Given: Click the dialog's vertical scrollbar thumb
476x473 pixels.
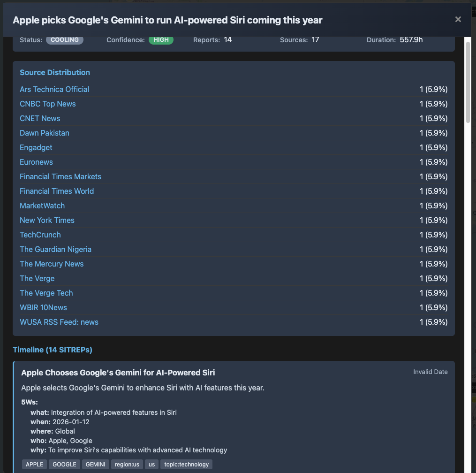Looking at the screenshot, I should (x=468, y=82).
